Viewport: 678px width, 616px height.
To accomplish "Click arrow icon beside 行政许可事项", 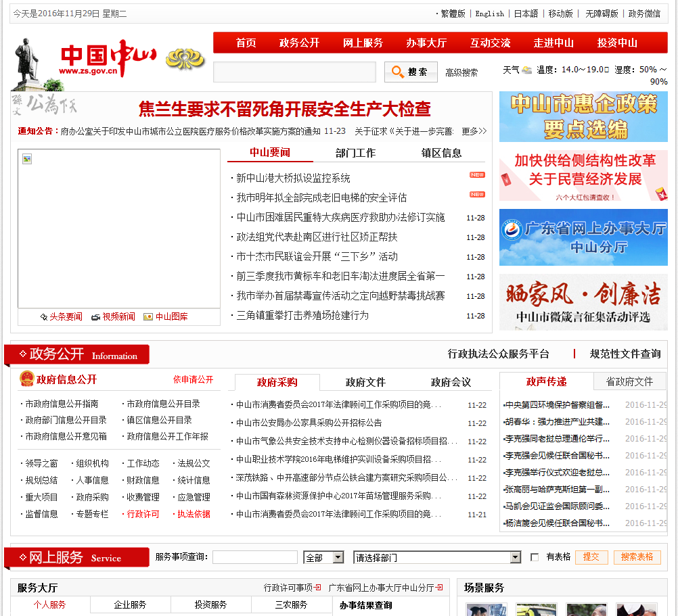I will [x=318, y=588].
